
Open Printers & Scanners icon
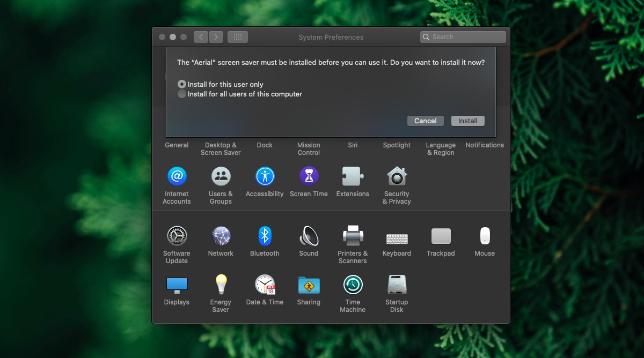353,236
